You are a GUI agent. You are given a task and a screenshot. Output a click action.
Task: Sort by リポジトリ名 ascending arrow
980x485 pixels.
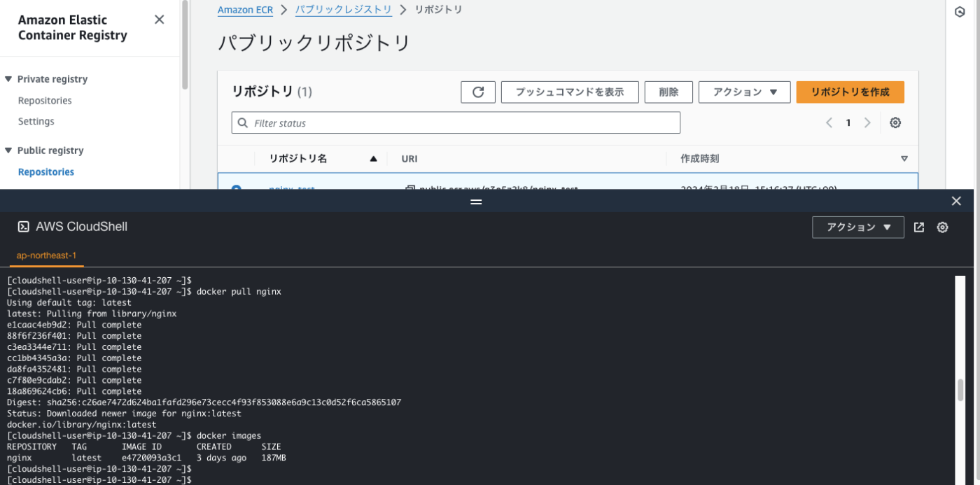pos(373,159)
